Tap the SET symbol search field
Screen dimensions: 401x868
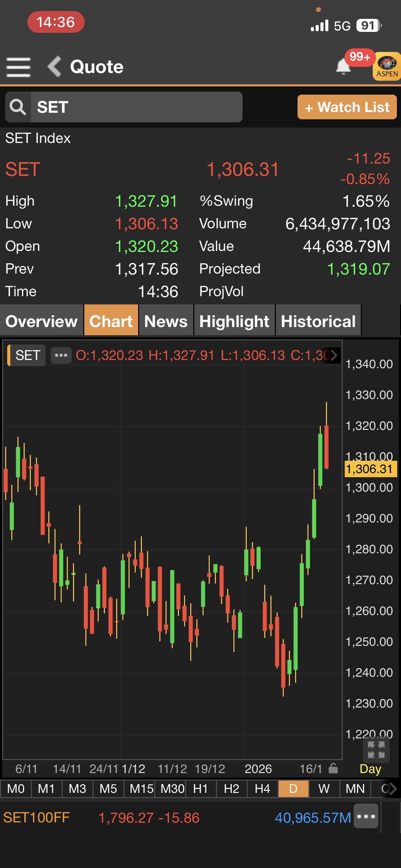[136, 107]
